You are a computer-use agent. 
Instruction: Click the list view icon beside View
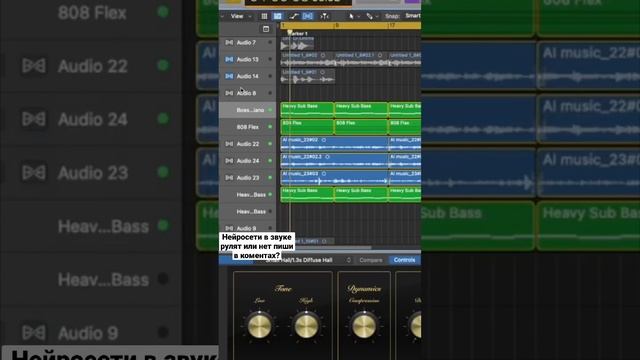[x=264, y=16]
